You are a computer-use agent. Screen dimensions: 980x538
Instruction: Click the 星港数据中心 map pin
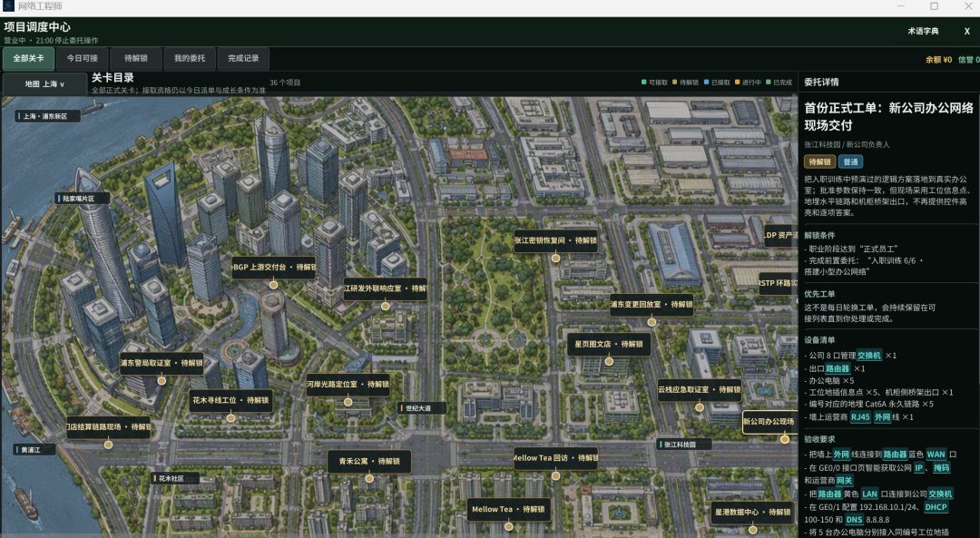(752, 529)
